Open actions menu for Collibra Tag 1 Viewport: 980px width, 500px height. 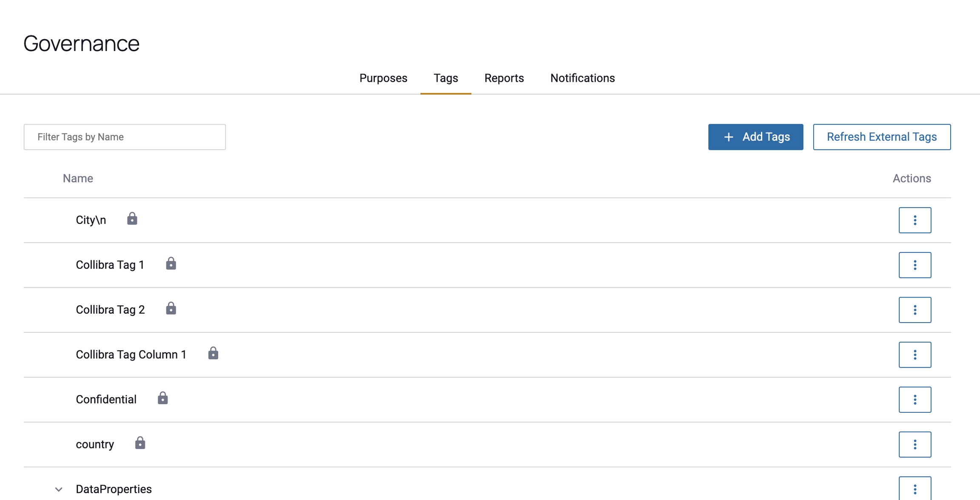tap(914, 265)
